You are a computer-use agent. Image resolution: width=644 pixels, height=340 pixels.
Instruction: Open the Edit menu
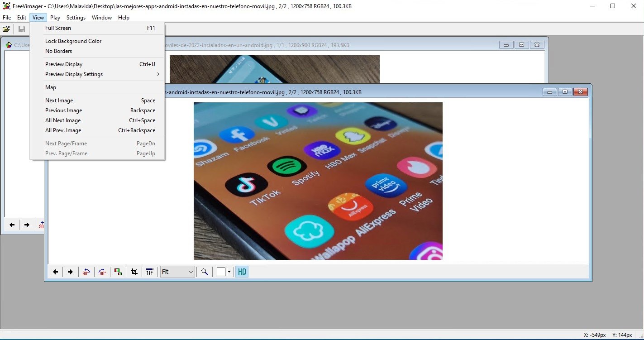[22, 18]
